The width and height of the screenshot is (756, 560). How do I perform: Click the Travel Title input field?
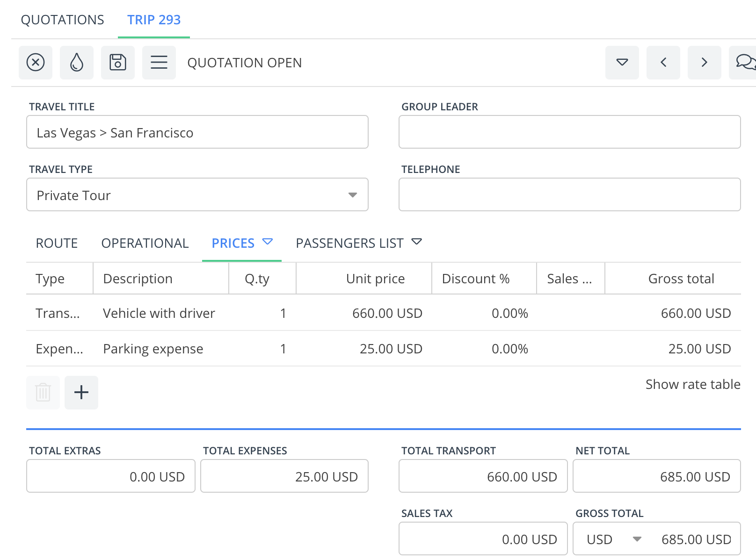click(x=197, y=132)
